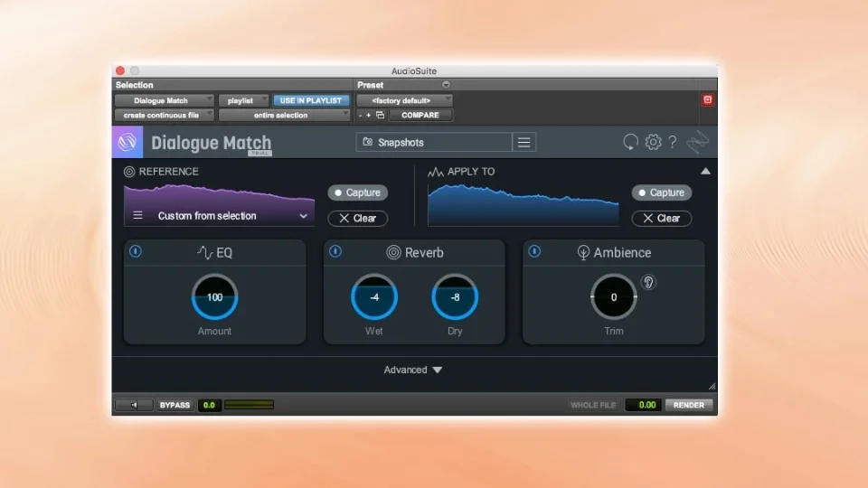Image resolution: width=868 pixels, height=488 pixels.
Task: Clear the Apply To profile
Action: (x=662, y=218)
